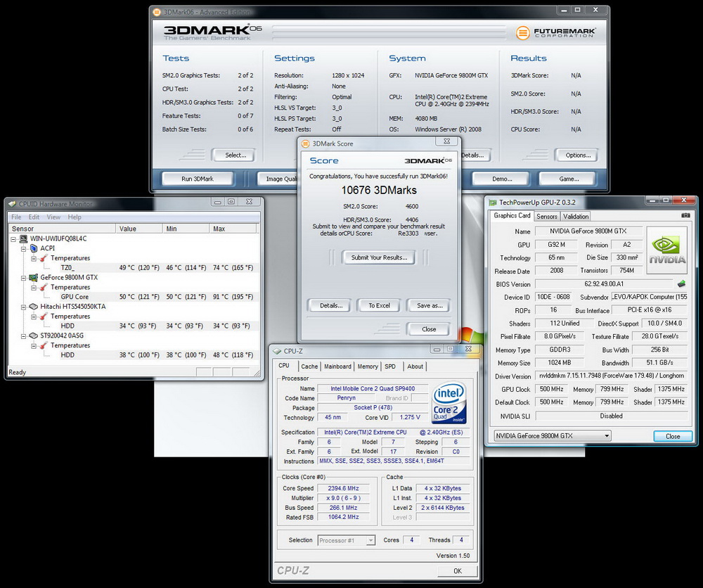Click Details... in the 3DMark Score dialog

click(331, 305)
